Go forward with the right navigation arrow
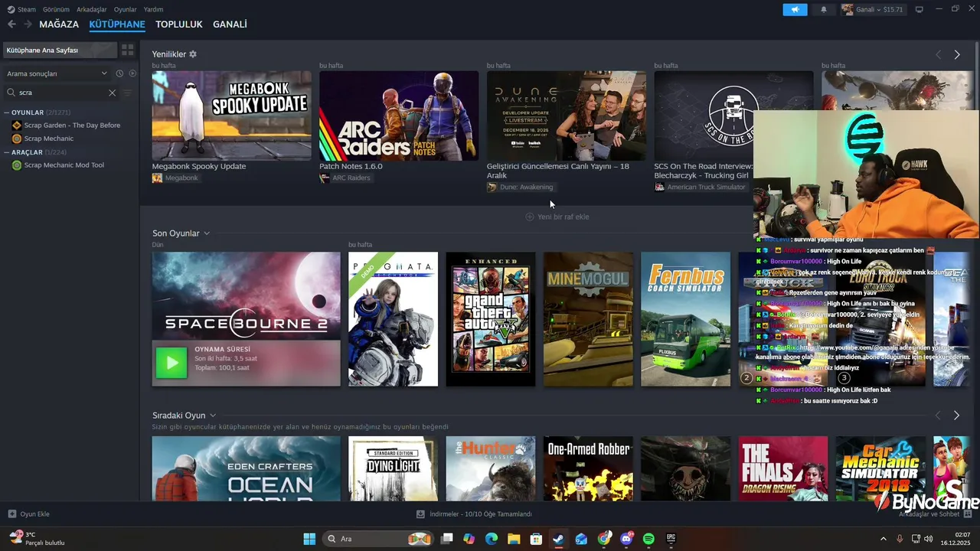The height and width of the screenshot is (551, 980). (x=28, y=24)
